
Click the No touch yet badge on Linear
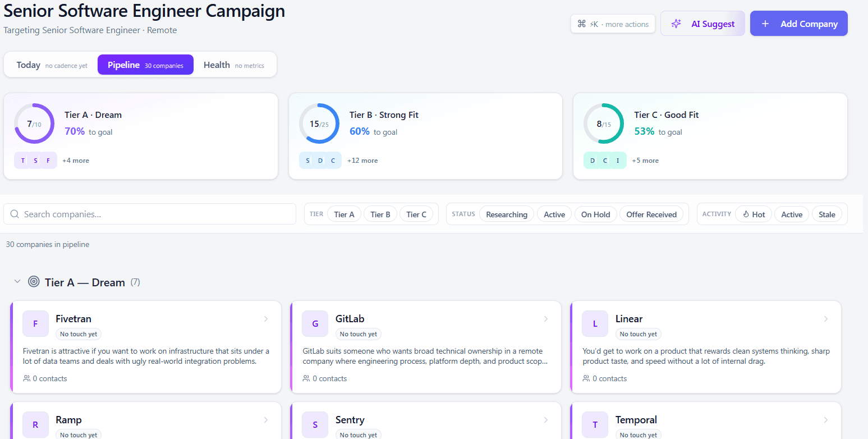[x=639, y=334]
